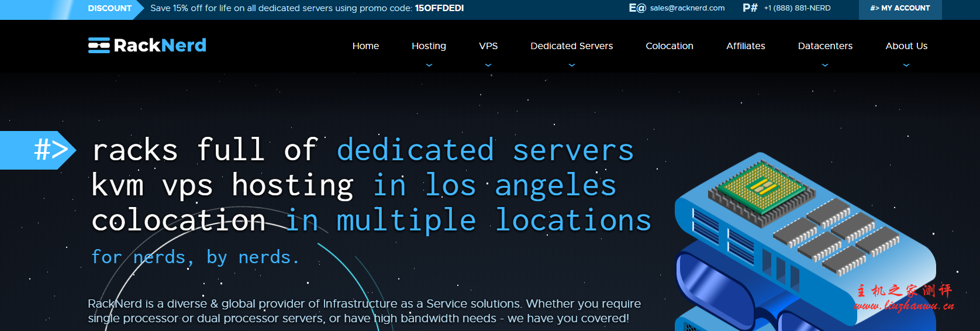This screenshot has height=331, width=980.
Task: Click the 15OFFDEDI promo code text
Action: pyautogui.click(x=439, y=9)
